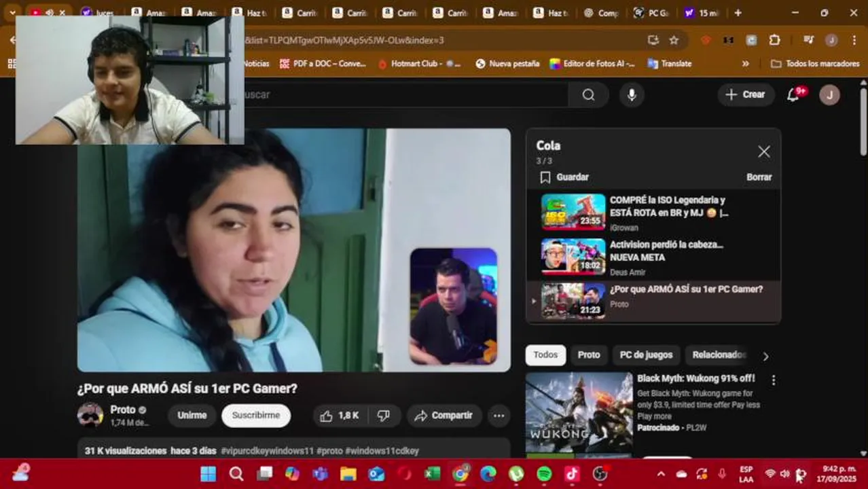Switch to the 'Comp' browser tab
The width and height of the screenshot is (868, 489).
[x=600, y=13]
